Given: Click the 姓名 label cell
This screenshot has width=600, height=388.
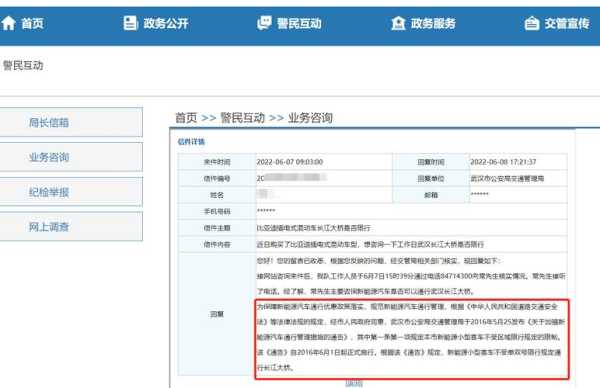Looking at the screenshot, I should pos(217,195).
